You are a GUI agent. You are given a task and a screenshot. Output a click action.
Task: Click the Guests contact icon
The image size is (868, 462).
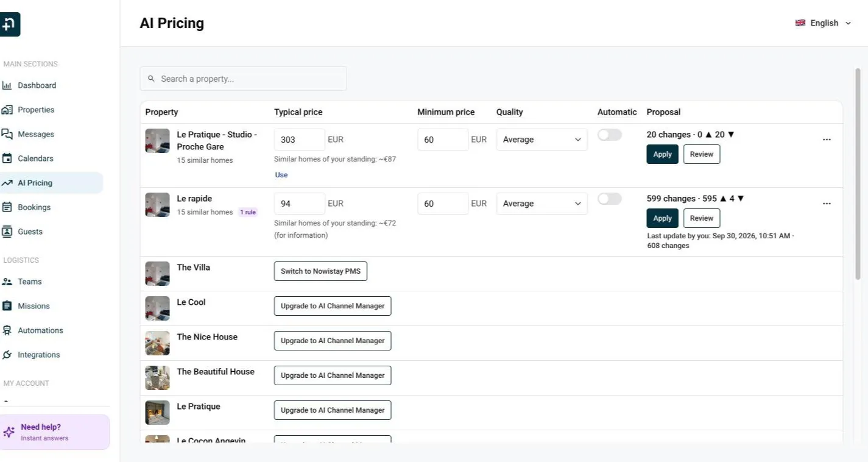[7, 232]
